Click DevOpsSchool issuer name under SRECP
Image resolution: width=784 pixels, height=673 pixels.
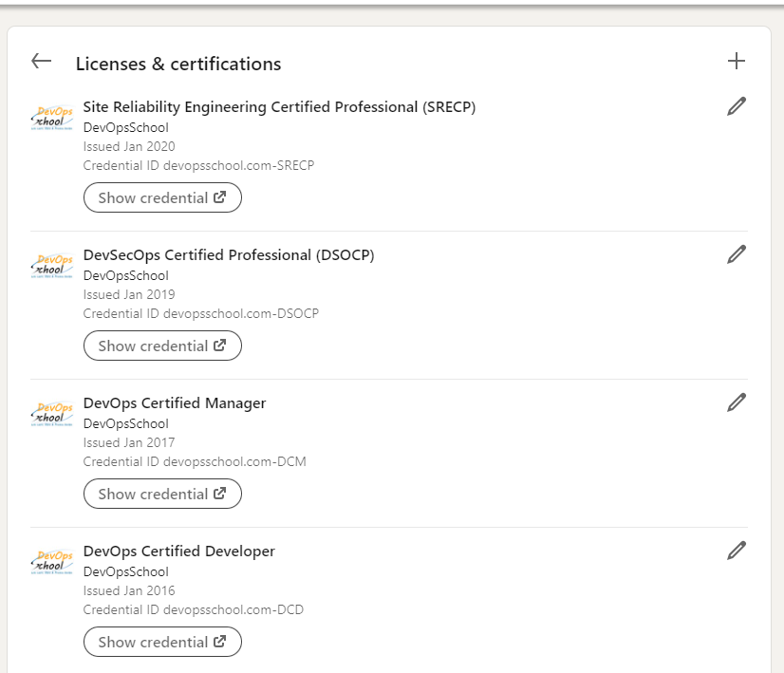126,128
